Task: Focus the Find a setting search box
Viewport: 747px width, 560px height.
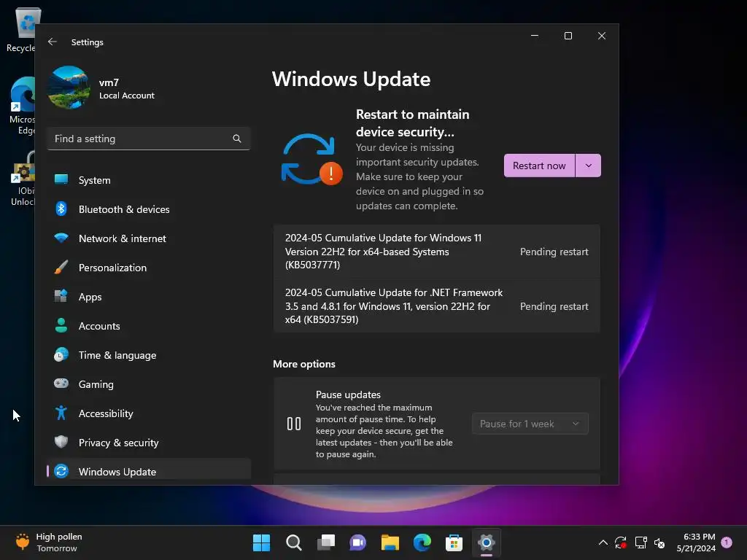Action: click(149, 139)
